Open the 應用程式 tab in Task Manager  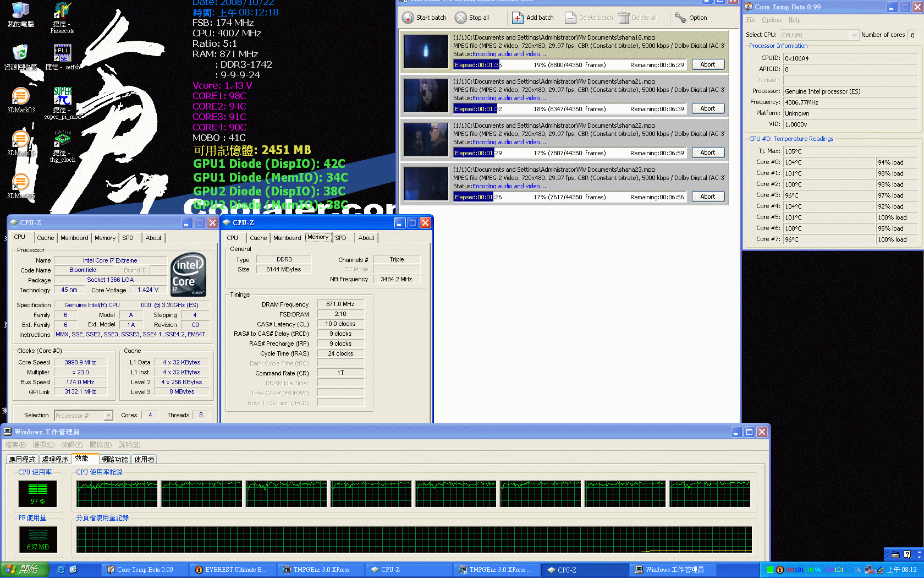point(22,459)
